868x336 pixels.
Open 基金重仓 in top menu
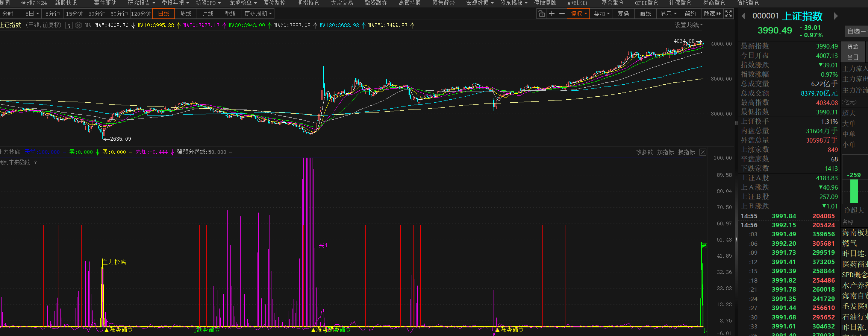point(613,3)
